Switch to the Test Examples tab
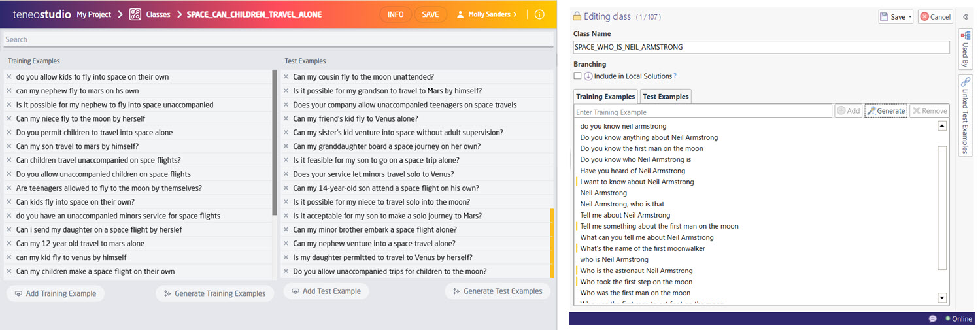This screenshot has height=330, width=980. tap(665, 97)
